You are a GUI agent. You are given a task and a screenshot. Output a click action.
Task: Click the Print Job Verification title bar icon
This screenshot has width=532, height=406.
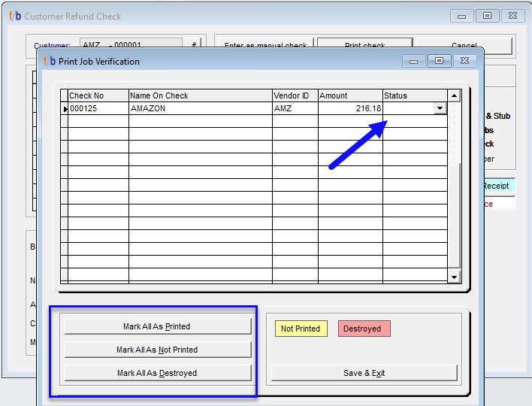(x=49, y=61)
